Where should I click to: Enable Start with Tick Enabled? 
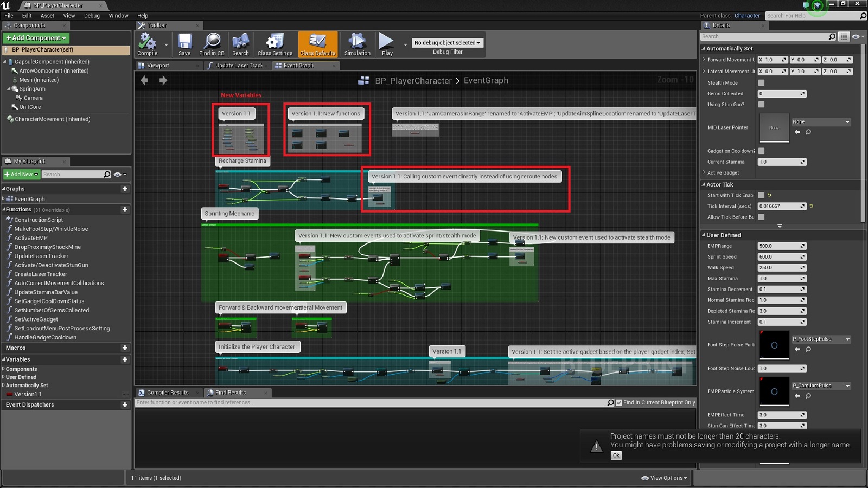(x=761, y=195)
